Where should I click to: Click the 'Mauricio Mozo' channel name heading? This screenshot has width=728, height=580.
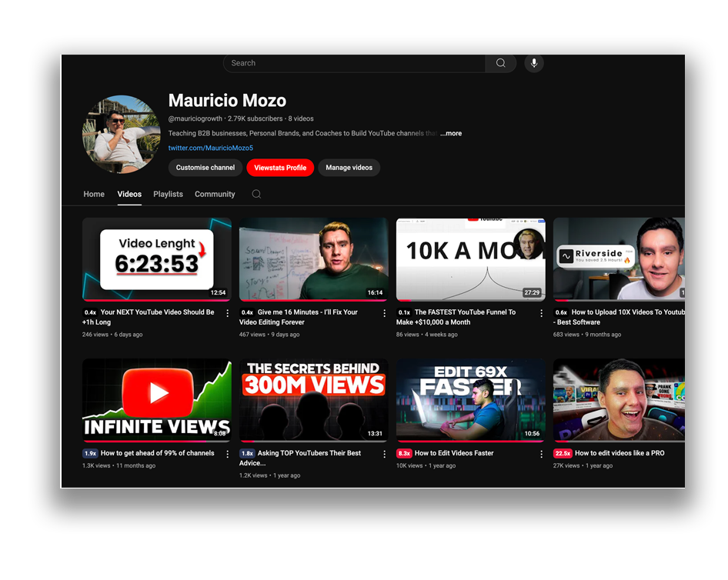click(x=227, y=101)
